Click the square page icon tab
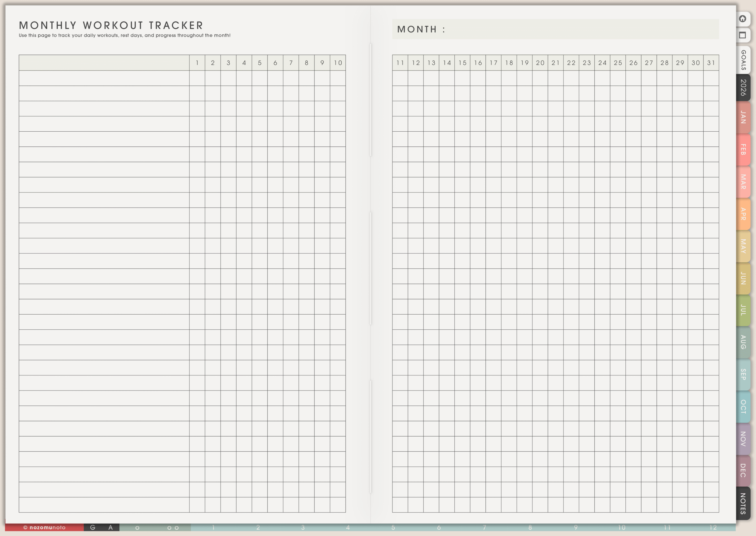Screen dimensions: 756x536 pyautogui.click(x=742, y=35)
